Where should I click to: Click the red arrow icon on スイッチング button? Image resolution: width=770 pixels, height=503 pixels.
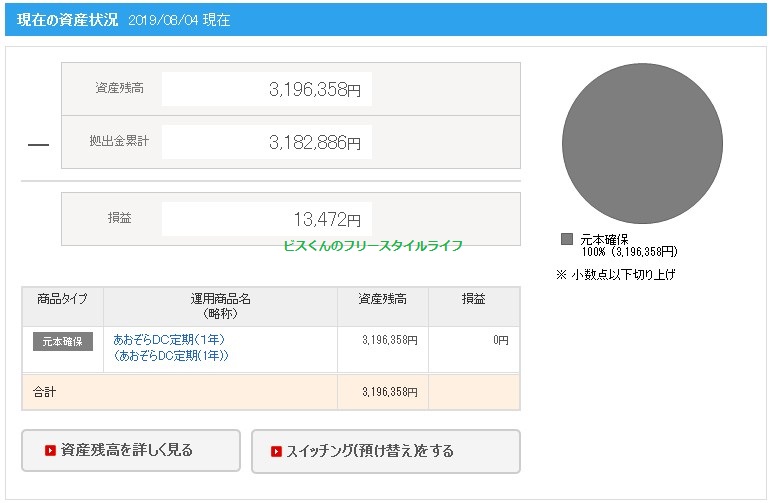coord(276,451)
